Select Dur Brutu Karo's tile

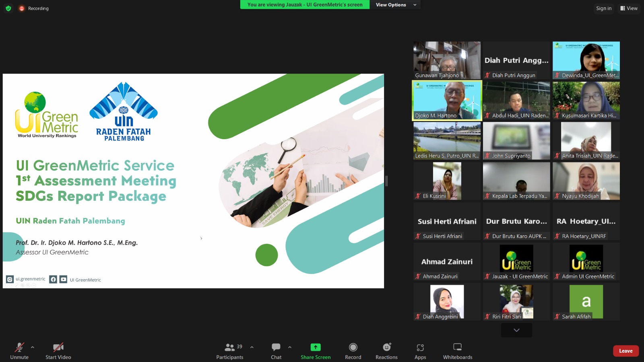[516, 221]
